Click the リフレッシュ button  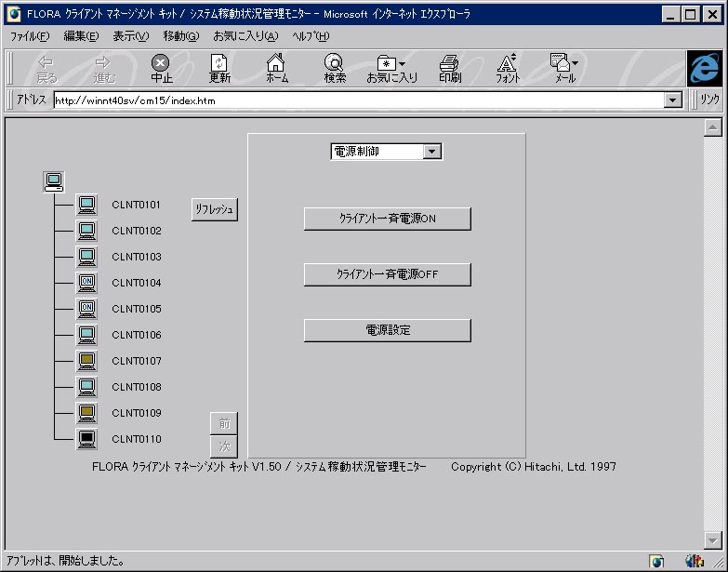point(215,209)
